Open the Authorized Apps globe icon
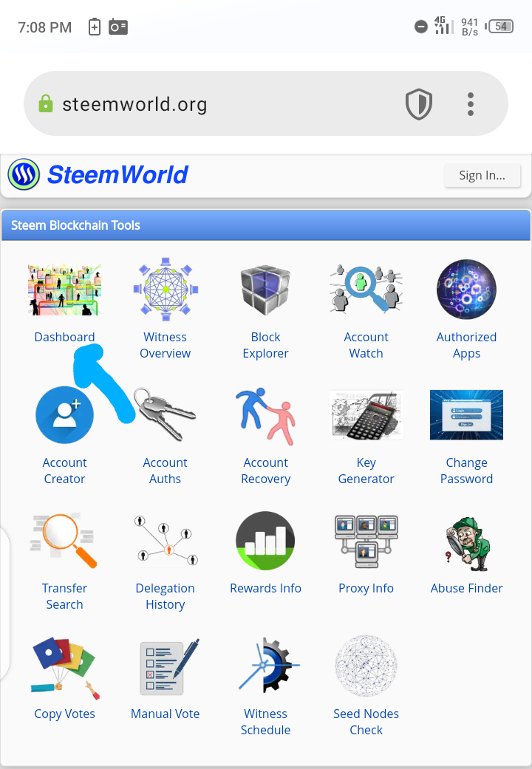Screen dimensions: 532x769 [x=466, y=290]
